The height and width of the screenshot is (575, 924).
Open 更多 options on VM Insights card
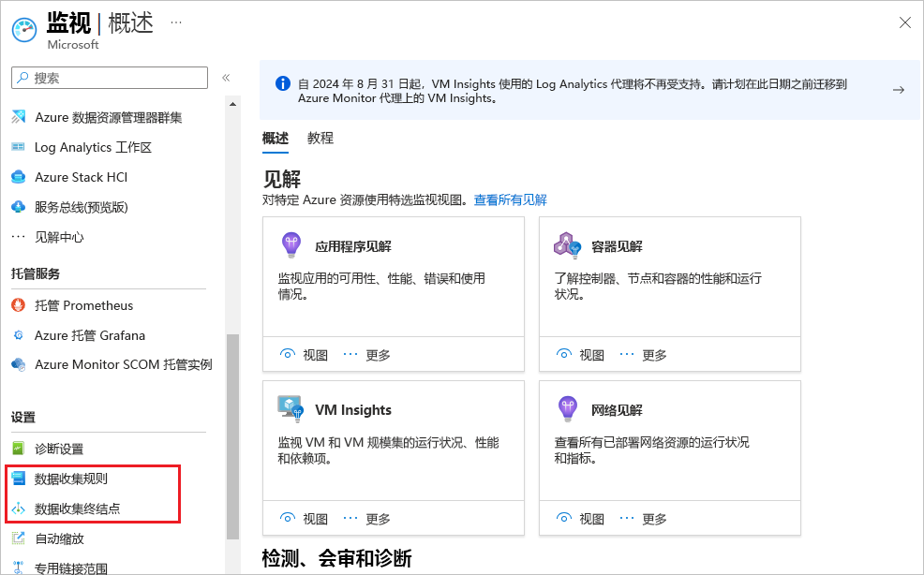366,519
